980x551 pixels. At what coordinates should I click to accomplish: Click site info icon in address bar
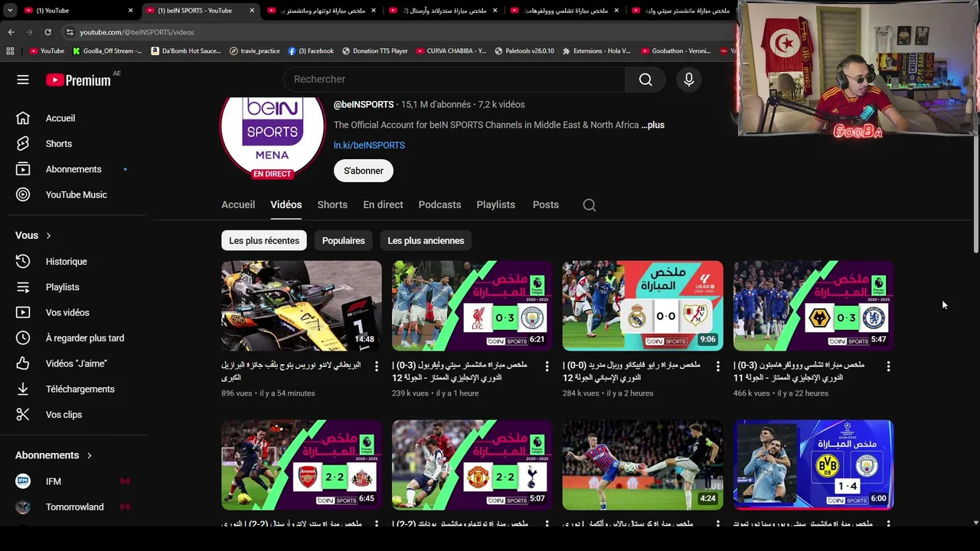(70, 32)
